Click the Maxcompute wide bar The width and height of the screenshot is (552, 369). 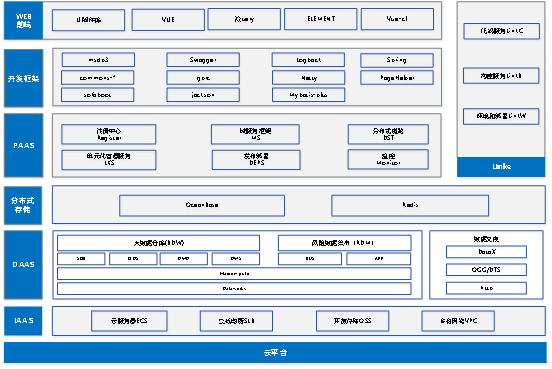tap(234, 274)
